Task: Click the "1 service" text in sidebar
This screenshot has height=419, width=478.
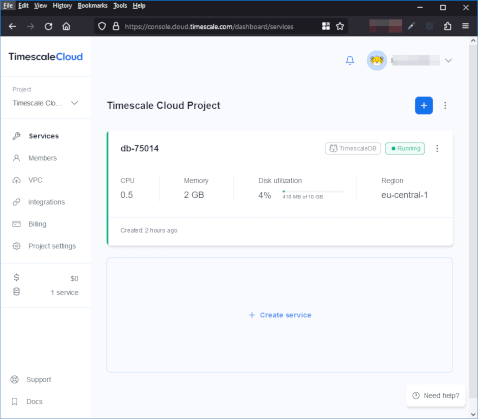Action: point(65,292)
